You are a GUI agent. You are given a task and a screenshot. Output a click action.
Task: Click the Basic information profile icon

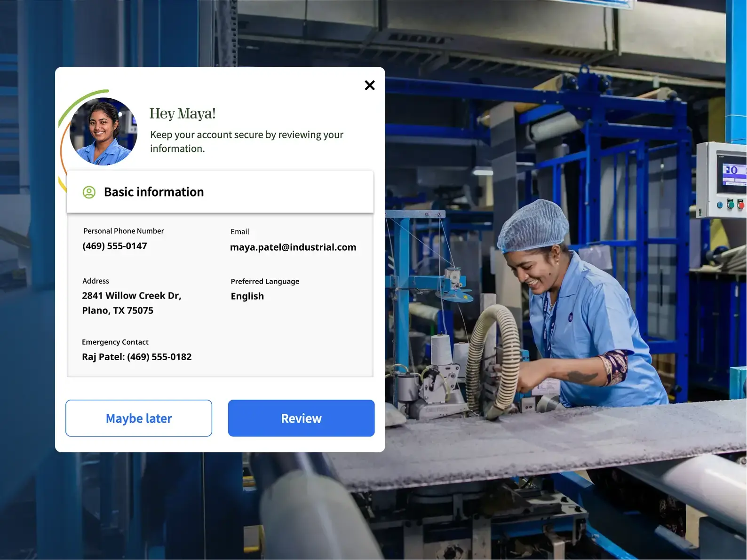[89, 192]
